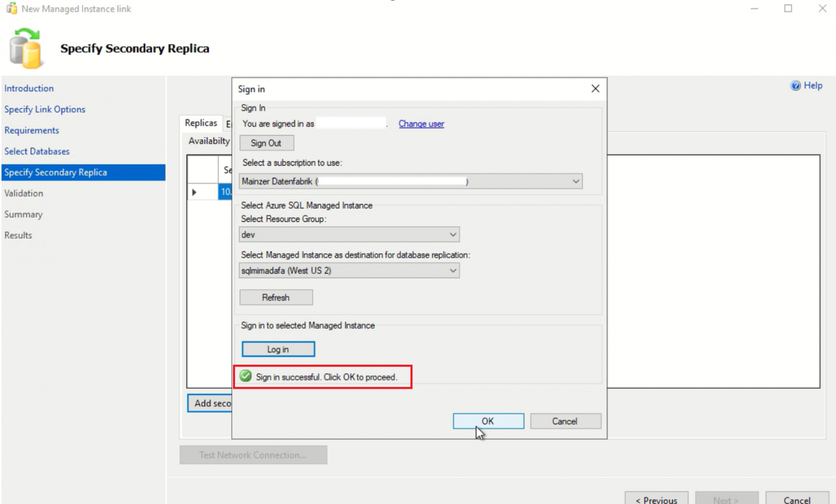Minimize the New Managed Instance link window
The height and width of the screenshot is (504, 836).
[x=754, y=8]
